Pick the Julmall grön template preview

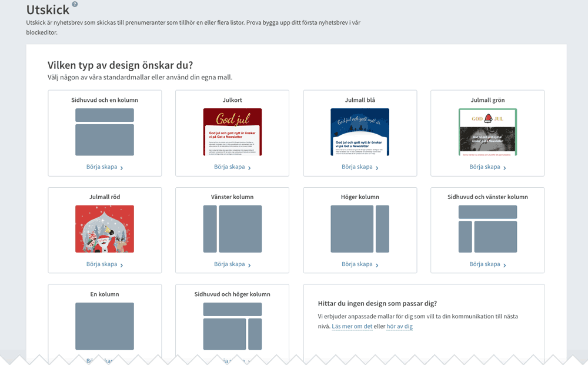(487, 132)
